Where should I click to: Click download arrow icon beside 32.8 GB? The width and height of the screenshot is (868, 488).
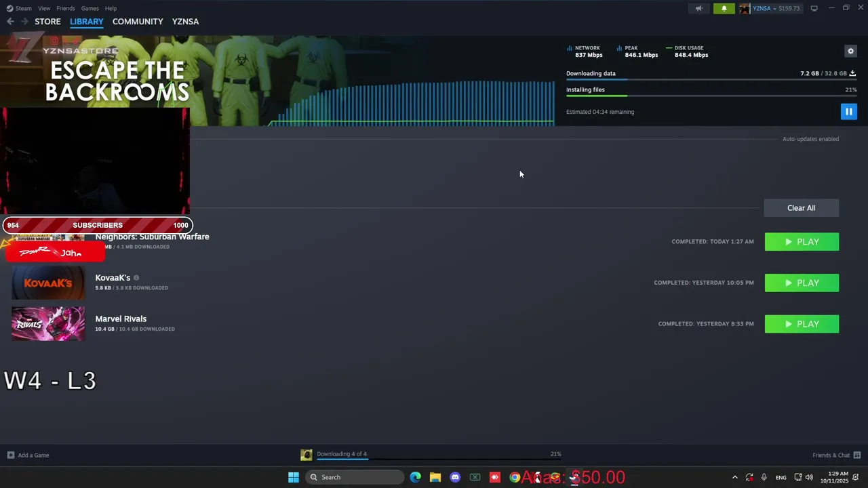(x=852, y=73)
